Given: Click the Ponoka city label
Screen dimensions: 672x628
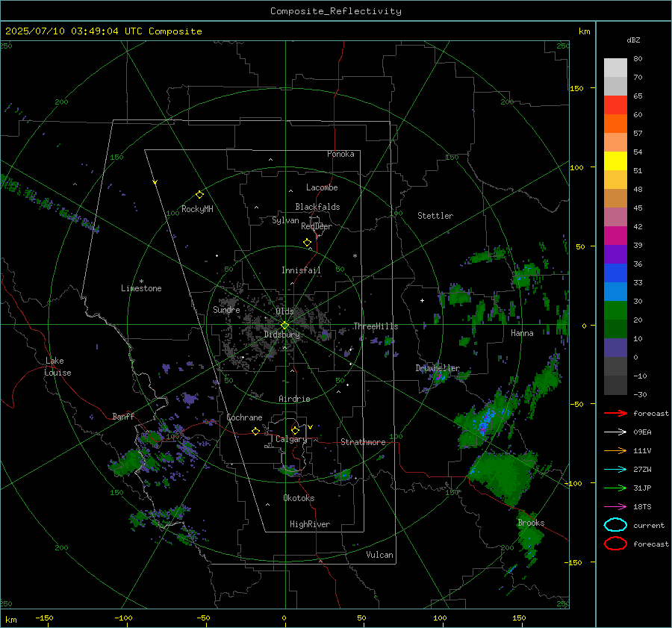Looking at the screenshot, I should click(x=340, y=154).
